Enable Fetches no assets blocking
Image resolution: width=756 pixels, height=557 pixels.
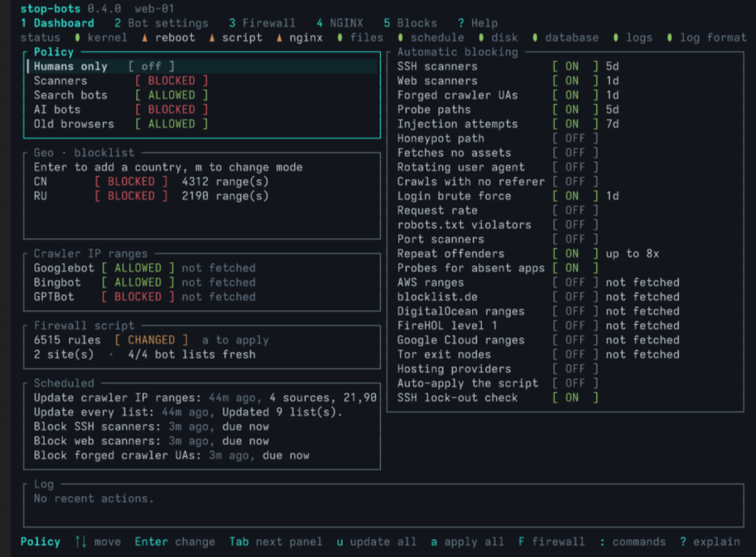[x=575, y=153]
